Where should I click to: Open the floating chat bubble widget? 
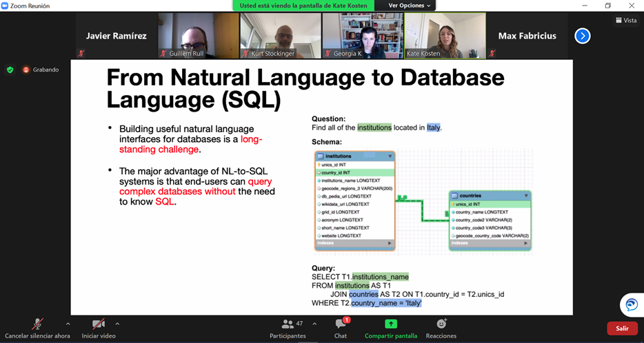click(632, 305)
